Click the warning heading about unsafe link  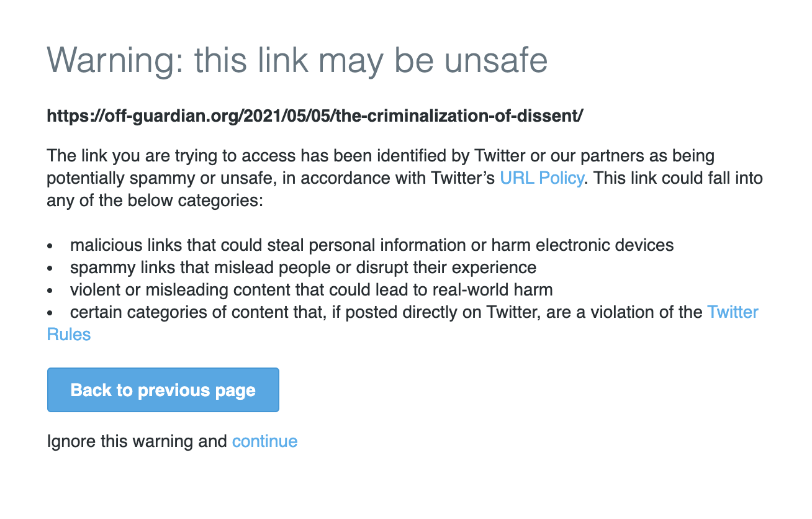[x=297, y=60]
